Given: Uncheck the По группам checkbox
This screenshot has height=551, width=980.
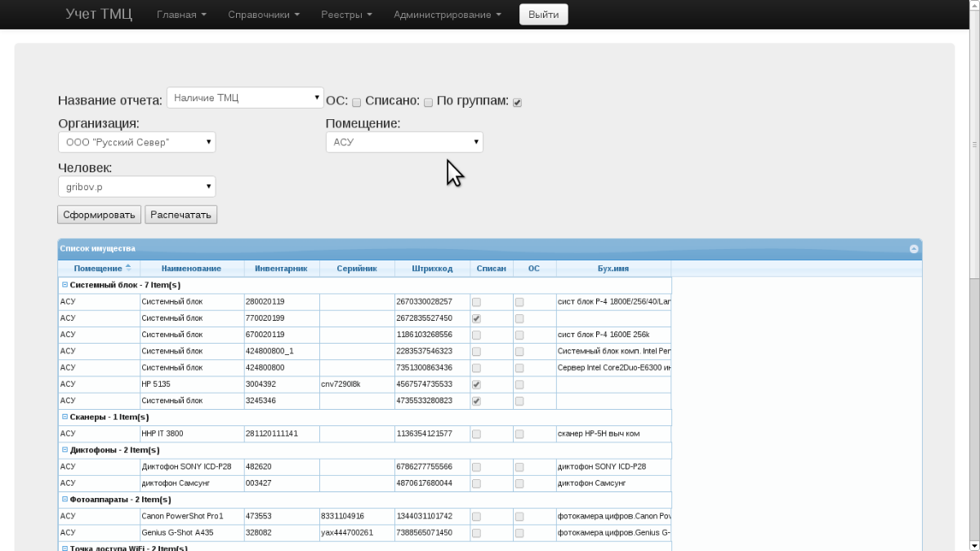Looking at the screenshot, I should click(517, 102).
